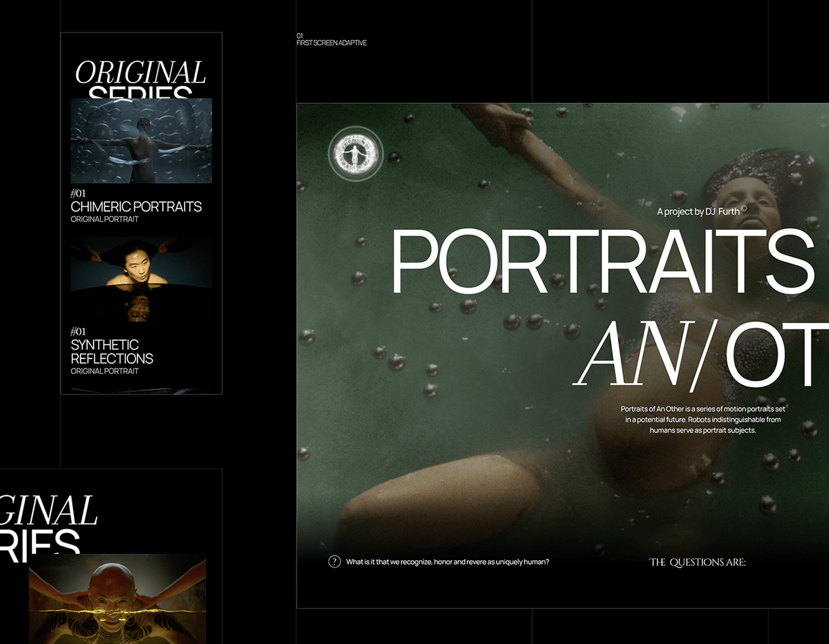Select the Chimeric Portraits video thumbnail

141,140
